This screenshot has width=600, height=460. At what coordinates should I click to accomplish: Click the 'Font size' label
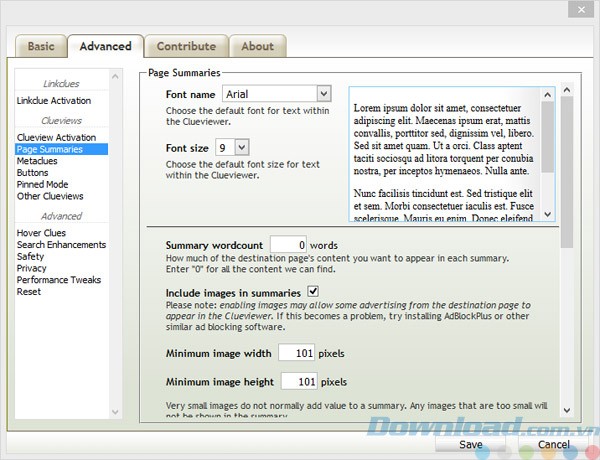[x=187, y=148]
